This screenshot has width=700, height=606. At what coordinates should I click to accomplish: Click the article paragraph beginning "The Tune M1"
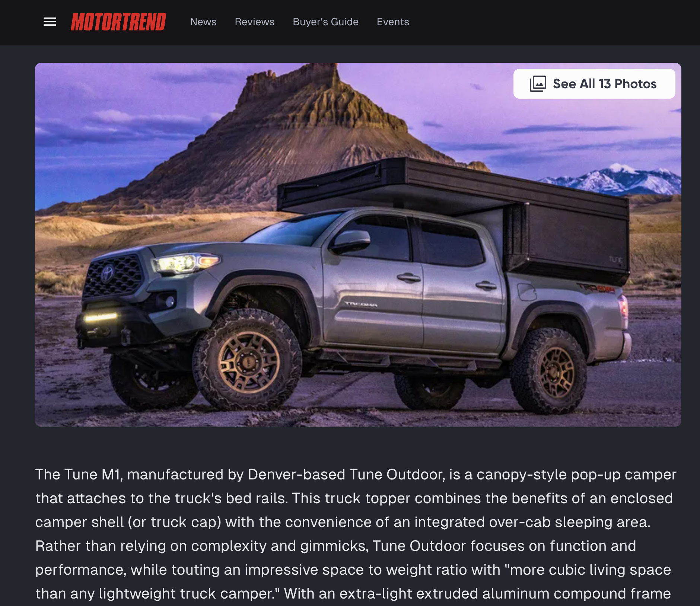click(x=356, y=534)
